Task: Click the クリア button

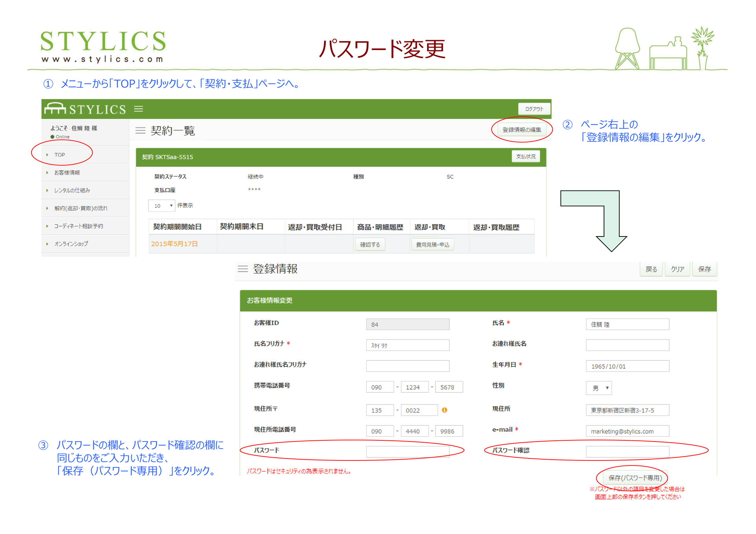Action: point(677,269)
